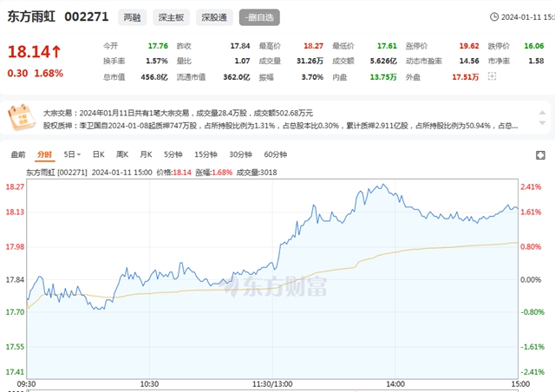555x392 pixels.
Task: Open the 60分钟 chart tab
Action: click(x=276, y=154)
